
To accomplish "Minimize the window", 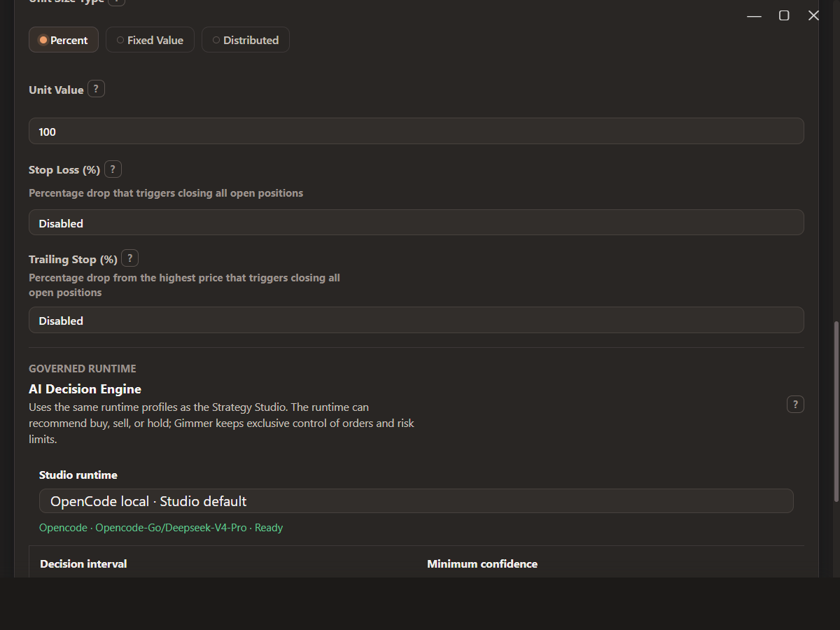I will pos(754,15).
